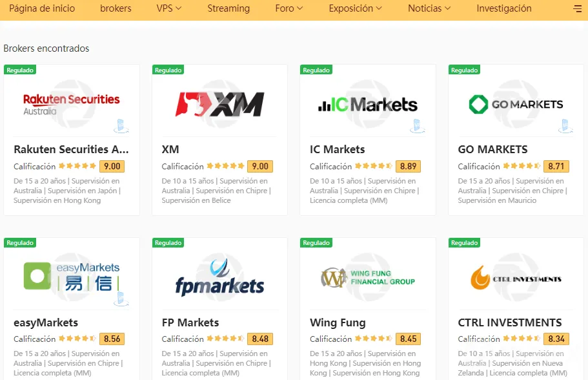Go to Página de inicio
This screenshot has width=588, height=380.
[x=42, y=8]
